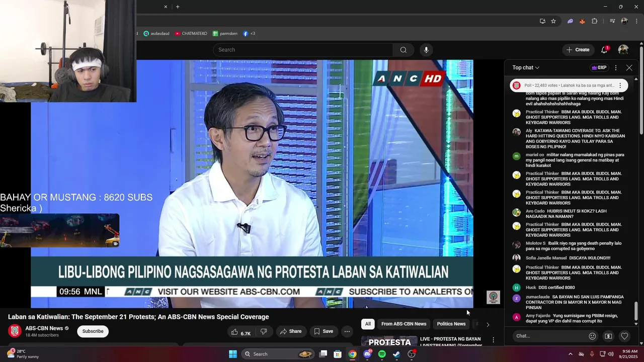Dislike the video with thumbs down

click(x=264, y=332)
